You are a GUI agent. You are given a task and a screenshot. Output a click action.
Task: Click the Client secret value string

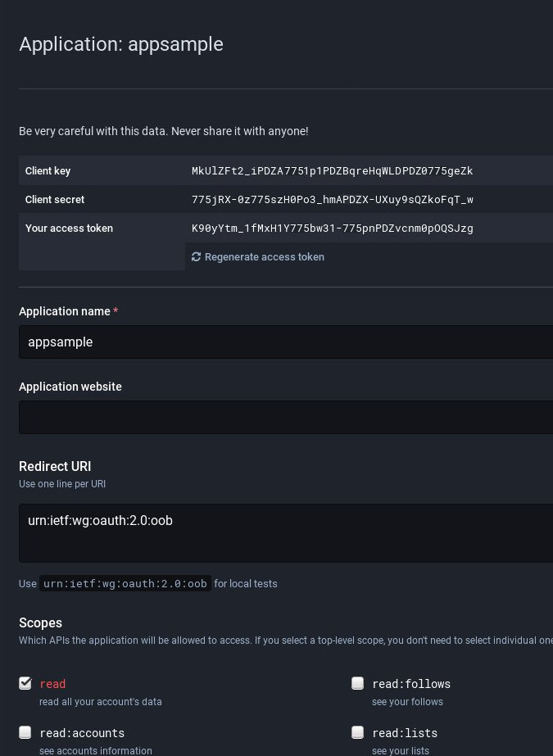pyautogui.click(x=332, y=200)
